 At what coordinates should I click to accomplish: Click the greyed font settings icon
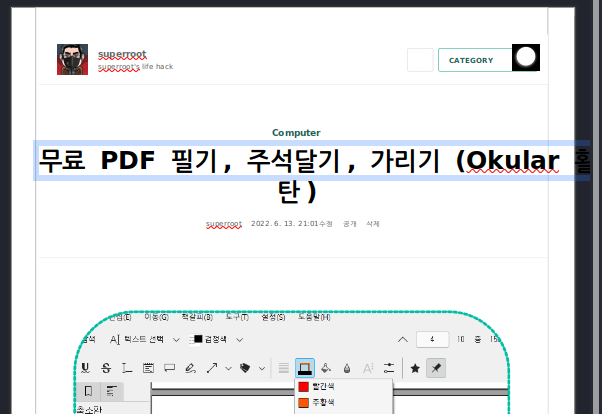(x=368, y=368)
